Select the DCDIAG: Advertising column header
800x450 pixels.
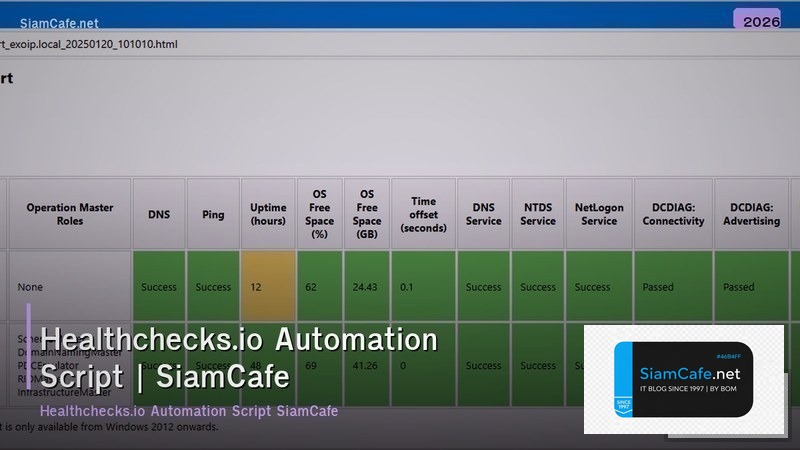click(x=752, y=214)
